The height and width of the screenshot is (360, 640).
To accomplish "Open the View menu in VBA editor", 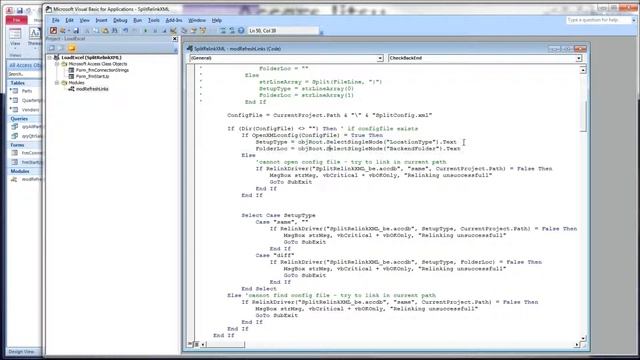I will click(84, 20).
